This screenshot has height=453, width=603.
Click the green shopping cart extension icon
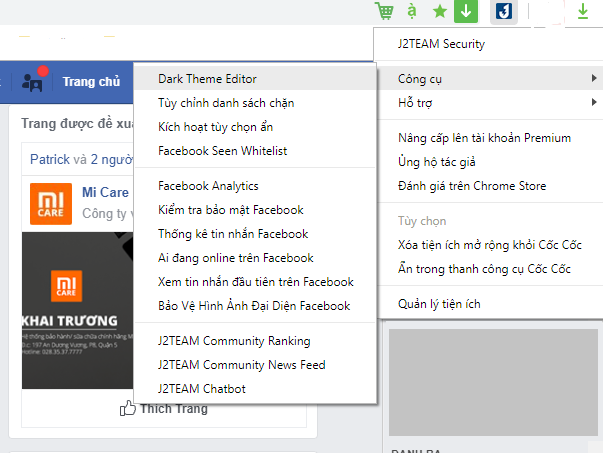[384, 11]
